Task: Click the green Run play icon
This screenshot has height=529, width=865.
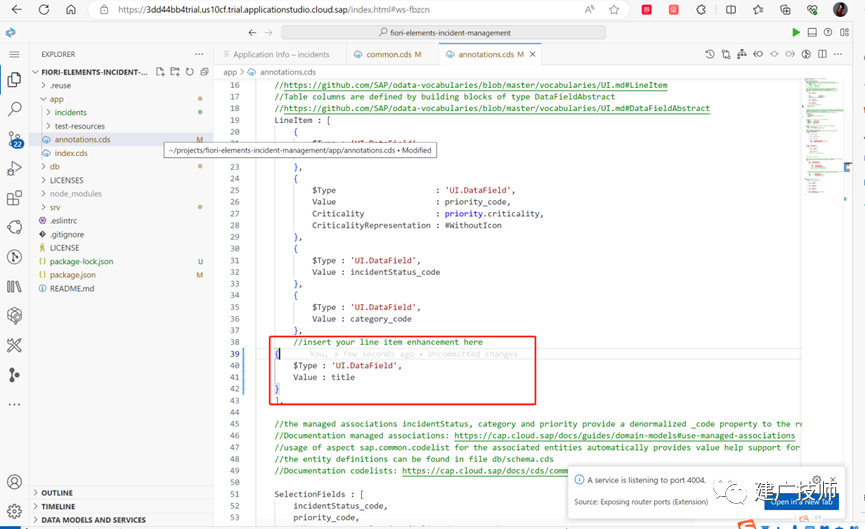Action: [x=795, y=33]
